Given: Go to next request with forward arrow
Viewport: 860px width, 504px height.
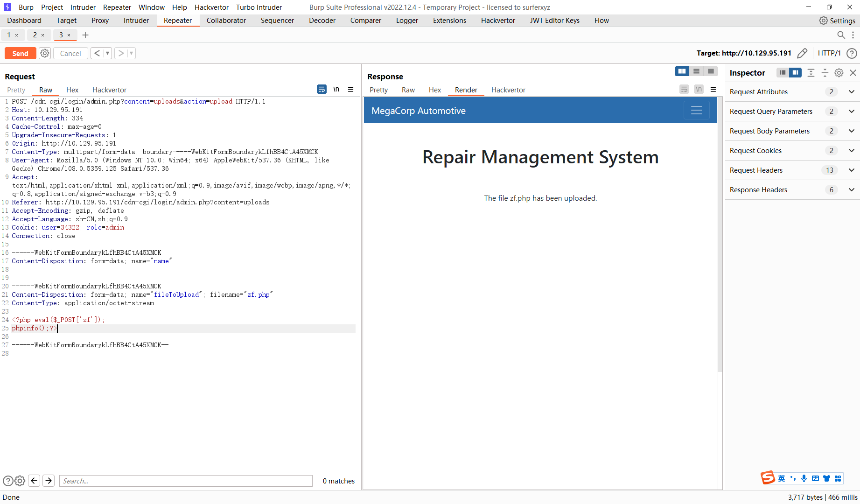Looking at the screenshot, I should [x=121, y=53].
